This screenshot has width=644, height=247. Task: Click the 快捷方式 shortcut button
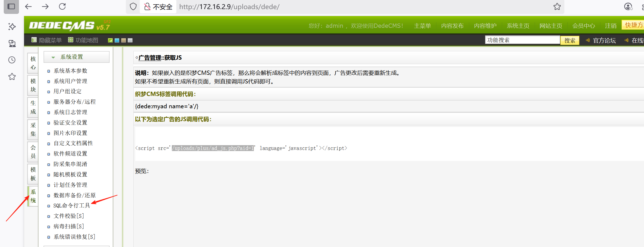(x=633, y=25)
